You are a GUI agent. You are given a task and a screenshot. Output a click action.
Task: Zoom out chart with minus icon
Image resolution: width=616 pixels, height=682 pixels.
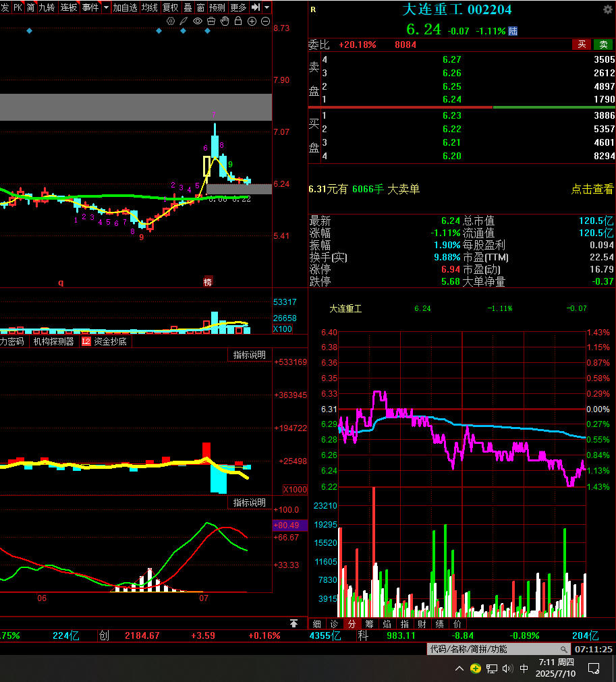tap(265, 21)
